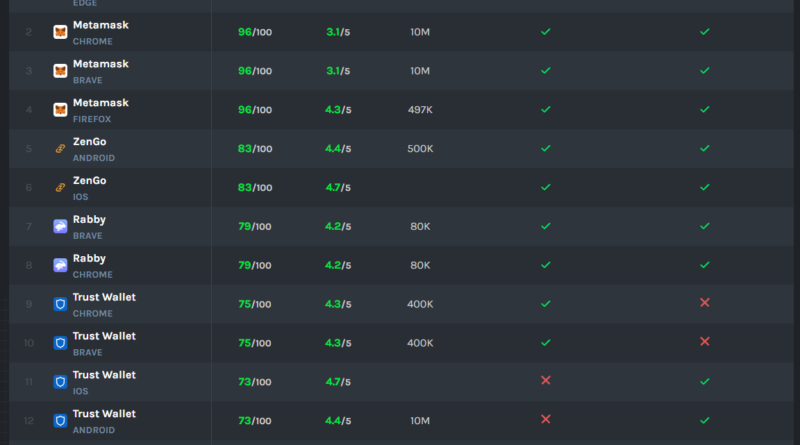Open the Metamask Brave wallet entry
This screenshot has height=445, width=800.
pyautogui.click(x=100, y=64)
